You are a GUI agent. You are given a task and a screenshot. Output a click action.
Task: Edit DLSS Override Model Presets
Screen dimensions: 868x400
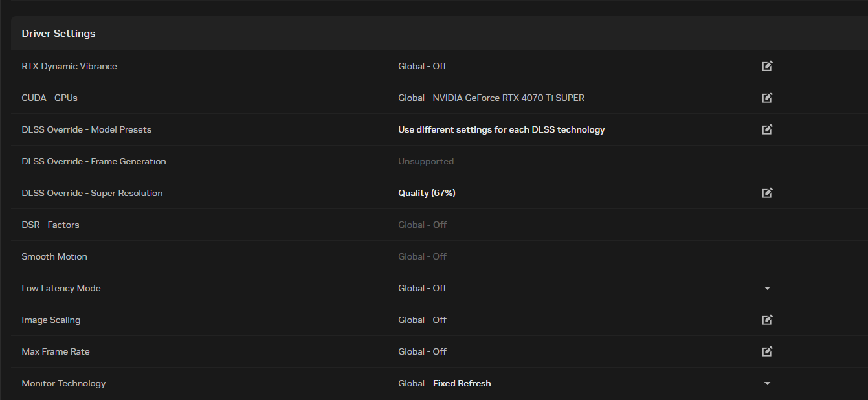[767, 129]
